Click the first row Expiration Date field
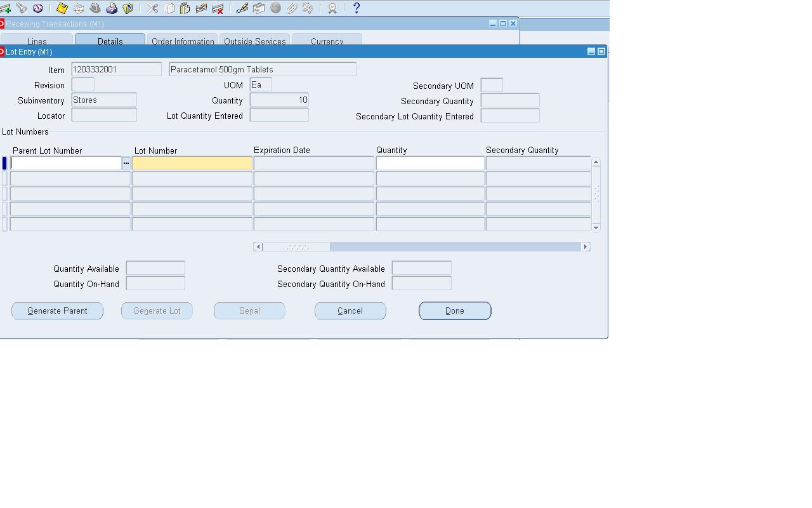Screen dimensions: 812x508 [314, 163]
